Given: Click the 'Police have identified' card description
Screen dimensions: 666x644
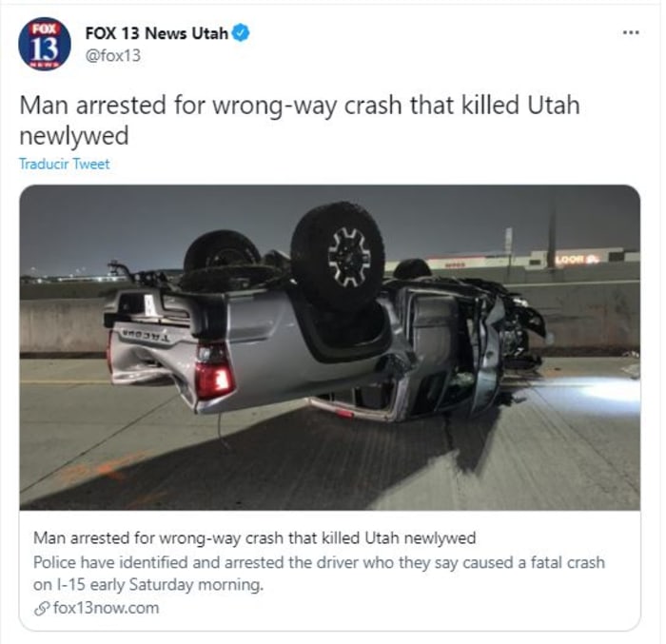Looking at the screenshot, I should (x=319, y=562).
